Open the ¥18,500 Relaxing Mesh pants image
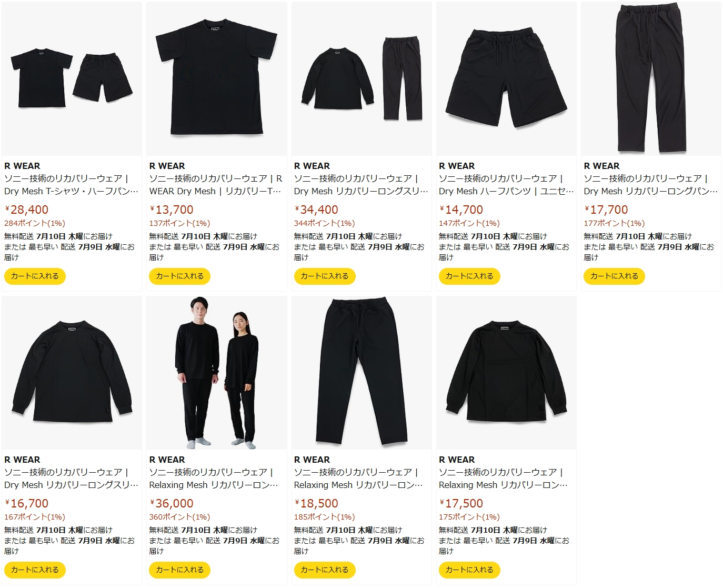The image size is (723, 588). coord(361,373)
